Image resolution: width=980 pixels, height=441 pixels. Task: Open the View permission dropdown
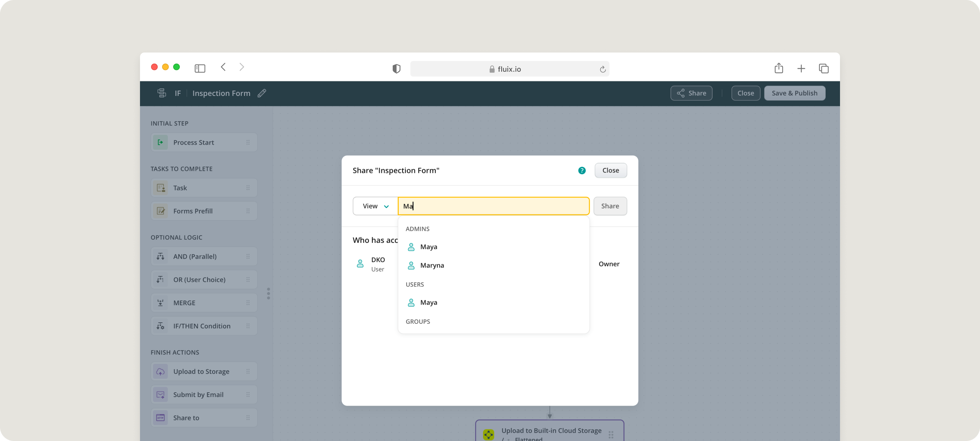[x=375, y=206]
